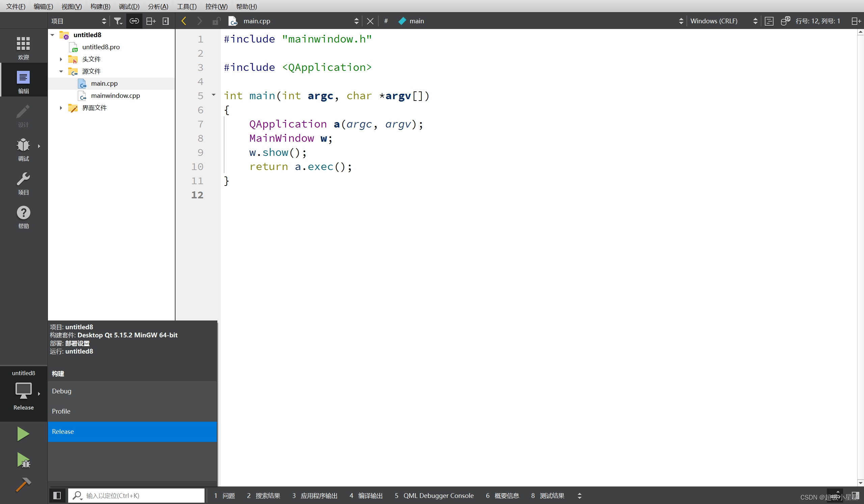
Task: Switch to Debug mode
Action: coord(23,149)
